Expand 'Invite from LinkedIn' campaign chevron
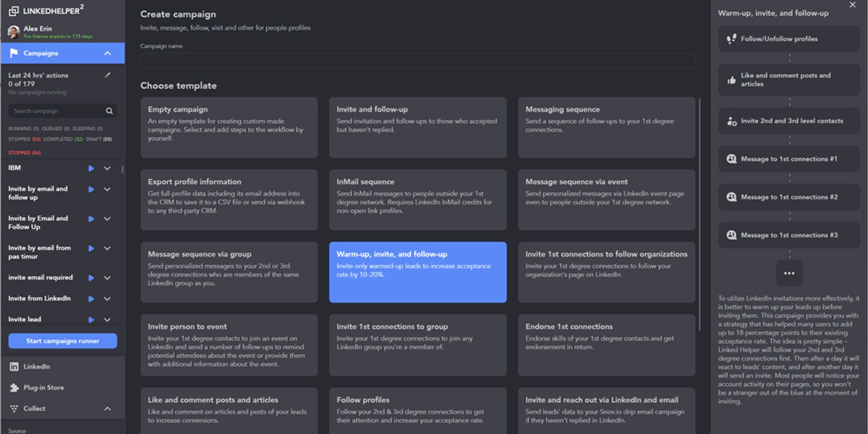The width and height of the screenshot is (868, 434). pos(107,299)
